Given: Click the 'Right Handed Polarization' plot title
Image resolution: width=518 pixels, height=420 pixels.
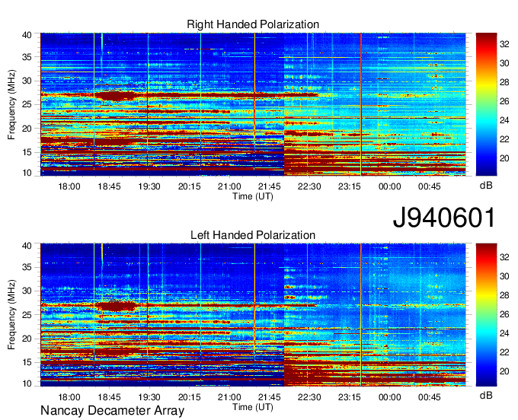Looking at the screenshot, I should point(253,24).
